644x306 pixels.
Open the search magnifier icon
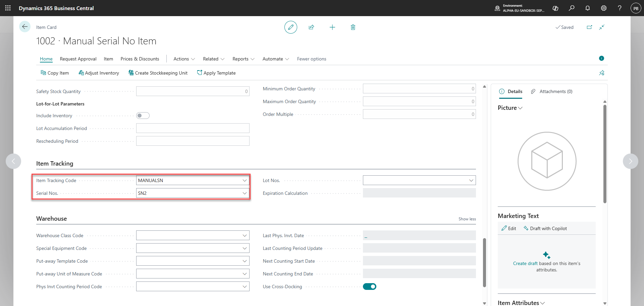click(x=572, y=8)
